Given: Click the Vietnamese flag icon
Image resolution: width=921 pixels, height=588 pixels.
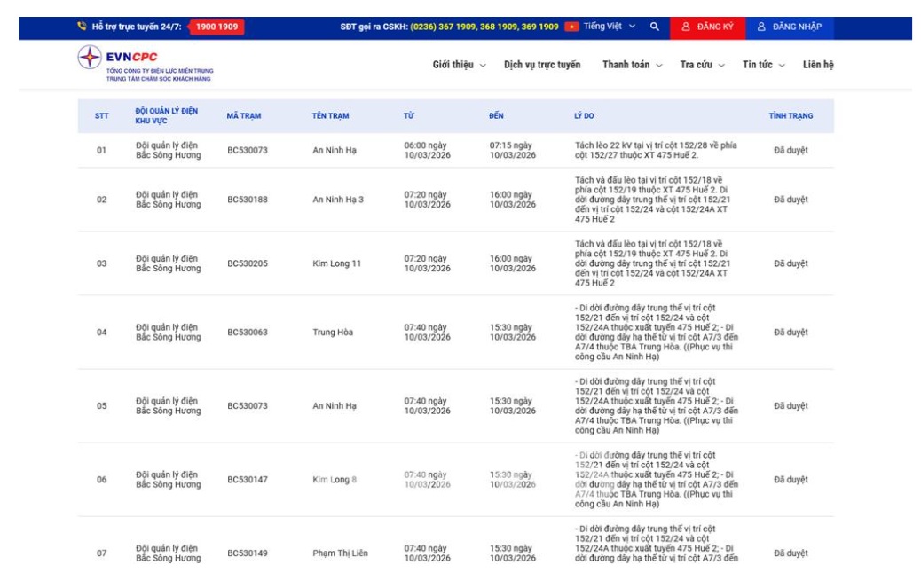Looking at the screenshot, I should pos(572,27).
